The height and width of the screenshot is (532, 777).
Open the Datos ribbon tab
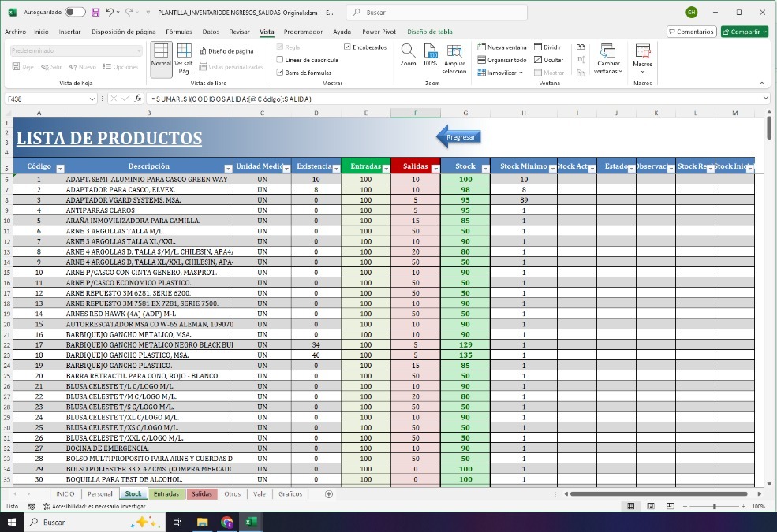211,32
